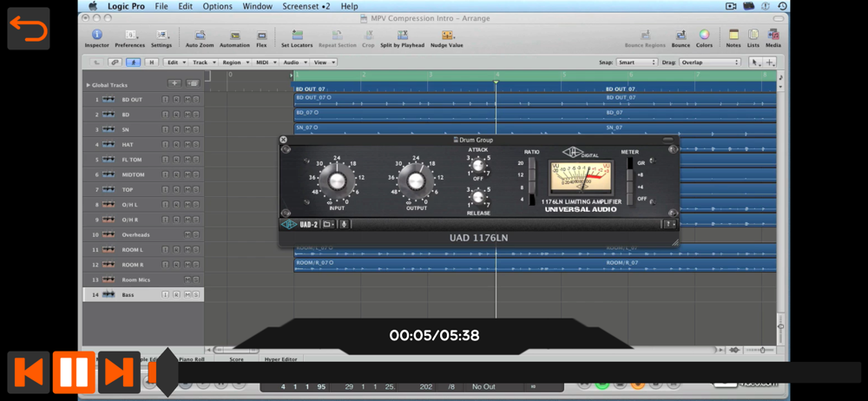Toggle input monitoring on FL TOM track
The image size is (868, 401).
(x=165, y=160)
